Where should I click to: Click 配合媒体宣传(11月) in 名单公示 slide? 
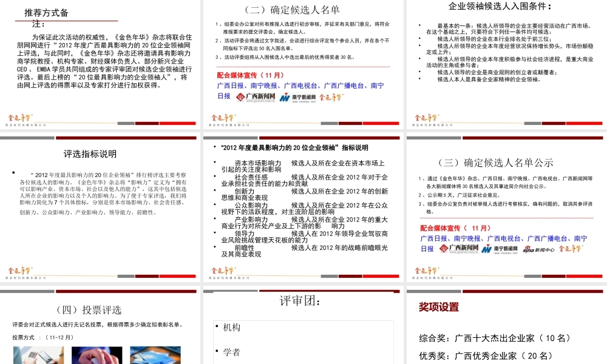[x=456, y=228]
